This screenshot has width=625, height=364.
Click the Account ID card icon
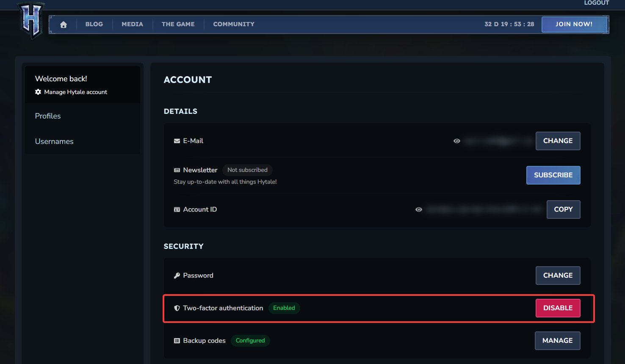177,210
